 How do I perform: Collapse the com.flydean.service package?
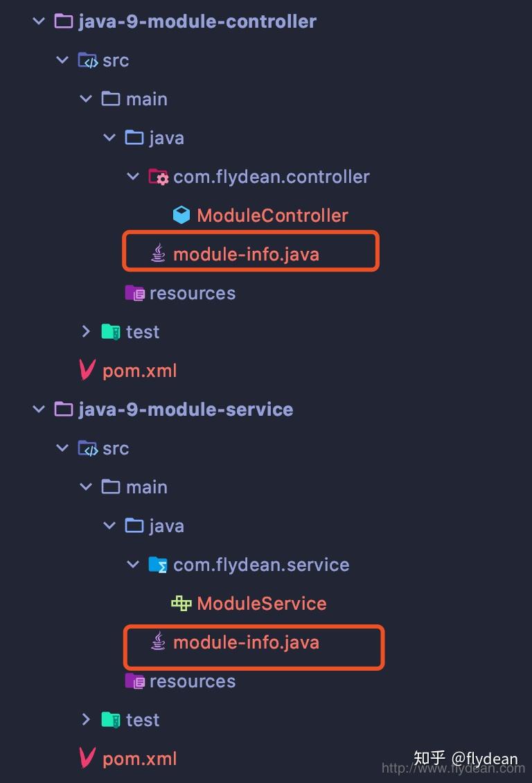[x=133, y=565]
